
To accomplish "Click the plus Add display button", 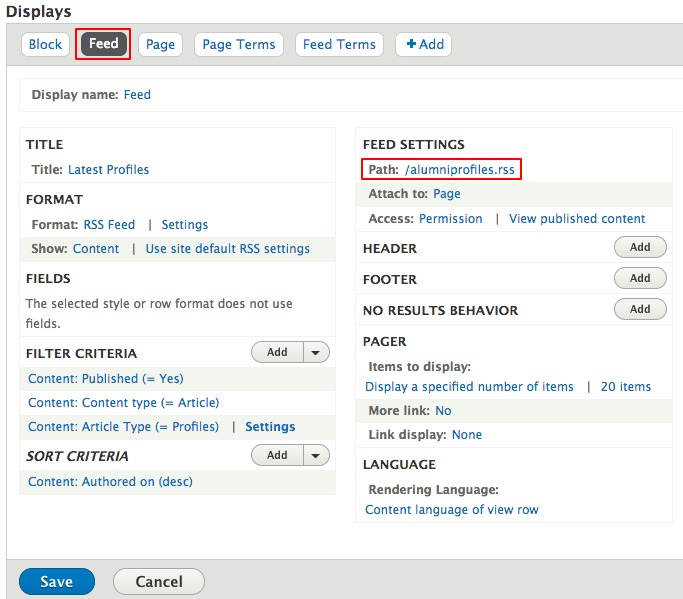I will pos(424,44).
